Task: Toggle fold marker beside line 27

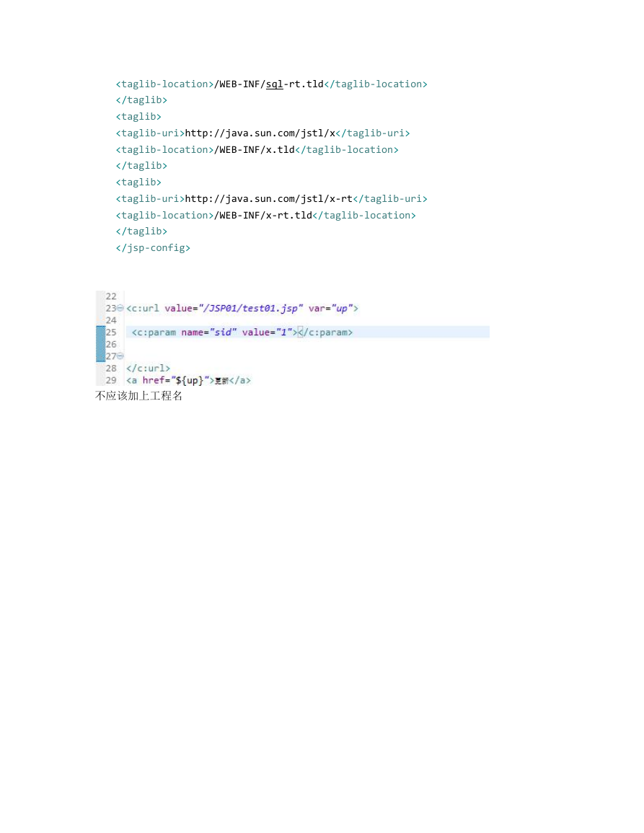Action: (x=120, y=356)
